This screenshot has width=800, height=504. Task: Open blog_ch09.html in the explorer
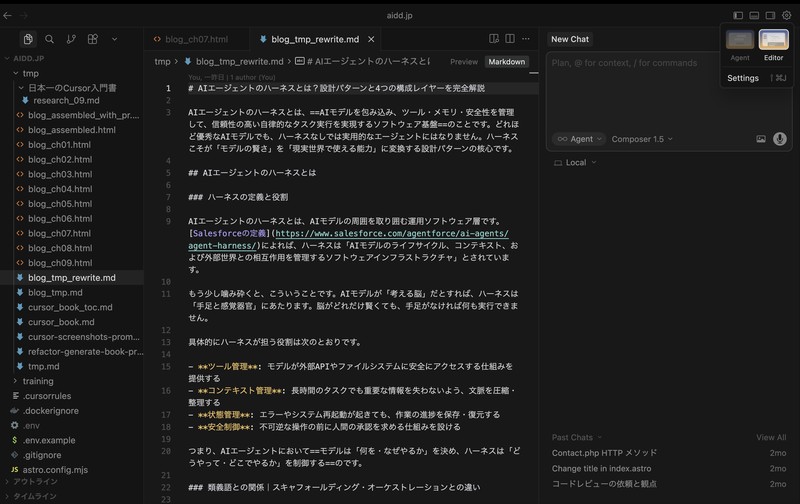coord(60,263)
